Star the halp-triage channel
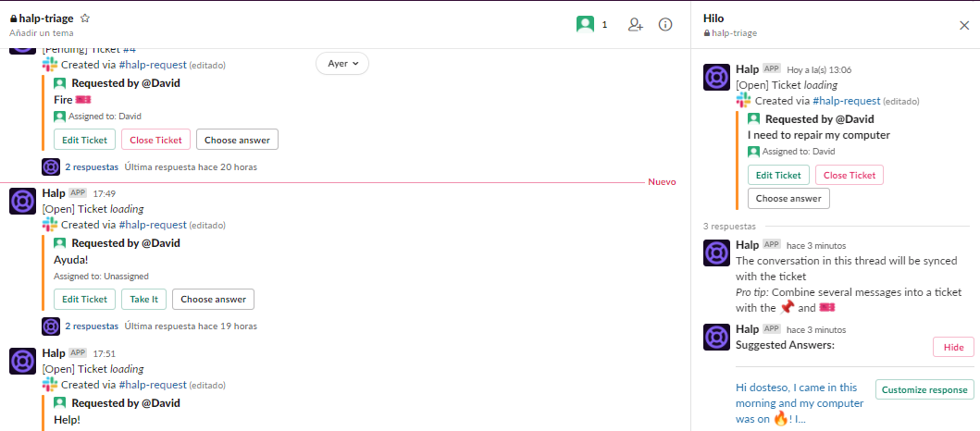 point(86,18)
